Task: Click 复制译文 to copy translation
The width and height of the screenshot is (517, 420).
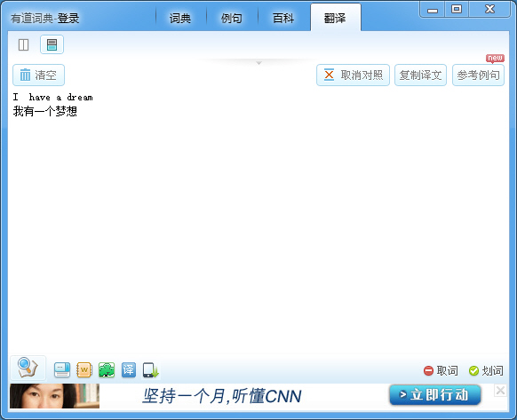Action: click(x=420, y=75)
